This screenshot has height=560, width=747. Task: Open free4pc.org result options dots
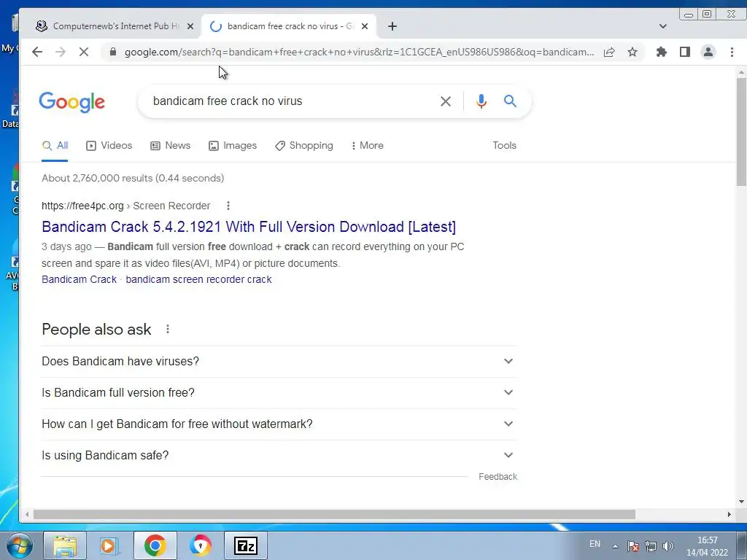tap(228, 206)
